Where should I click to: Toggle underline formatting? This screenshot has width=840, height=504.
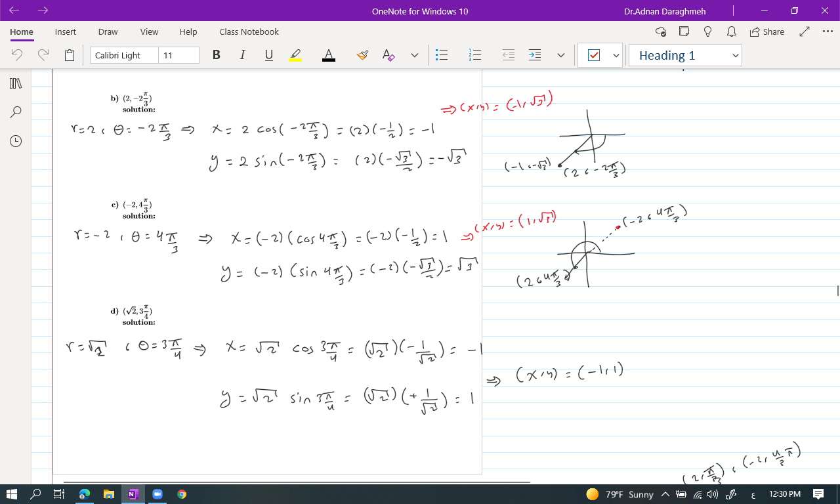[269, 56]
